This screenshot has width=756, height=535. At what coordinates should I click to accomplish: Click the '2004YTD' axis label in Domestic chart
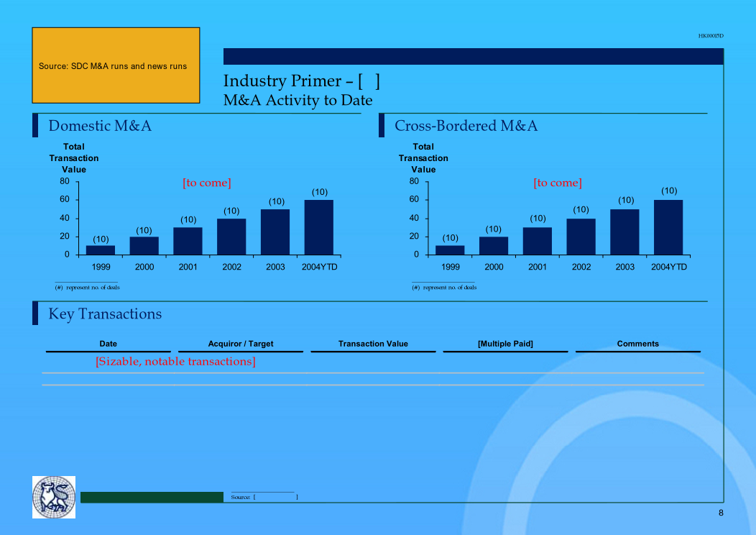tap(319, 267)
